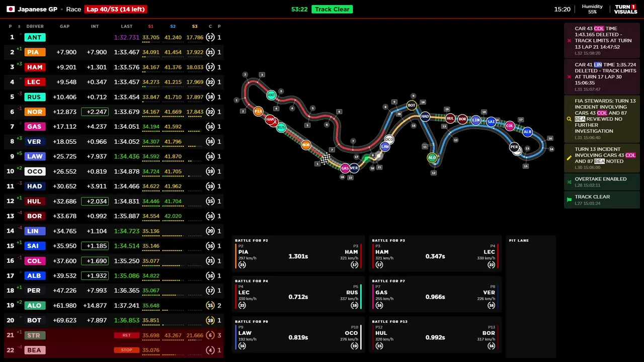Click the Battle for P7 GAS vs VER card

pos(435,294)
